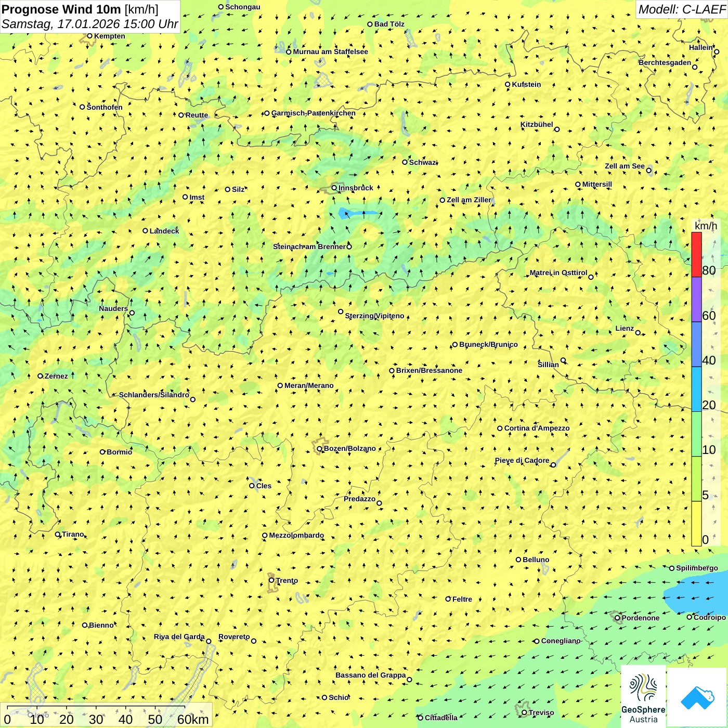Click the '60km' scale bar label

point(193,719)
